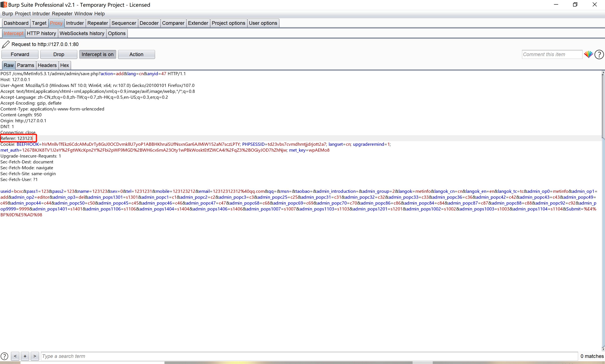The height and width of the screenshot is (364, 605).
Task: Open the Action dropdown button
Action: [136, 54]
